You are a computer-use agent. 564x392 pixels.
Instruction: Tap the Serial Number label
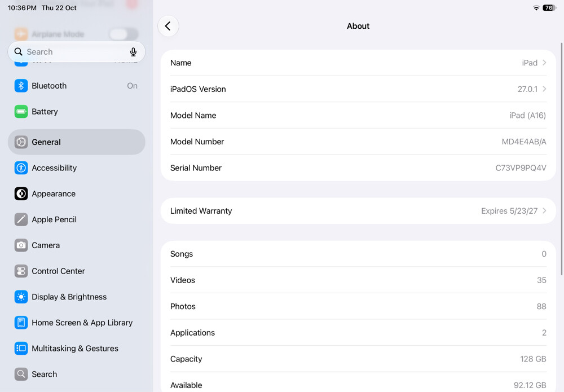pos(196,168)
